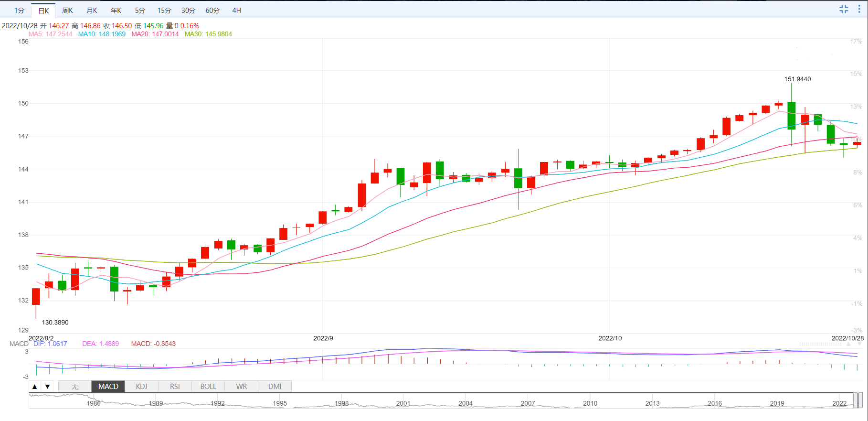Viewport: 868px width, 421px height.
Task: Select the BOLL indicator button
Action: click(x=208, y=387)
